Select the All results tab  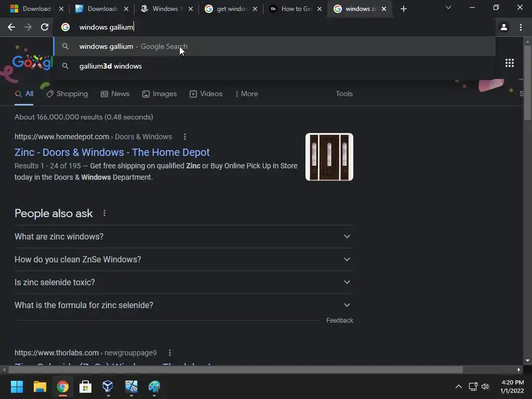coord(24,94)
